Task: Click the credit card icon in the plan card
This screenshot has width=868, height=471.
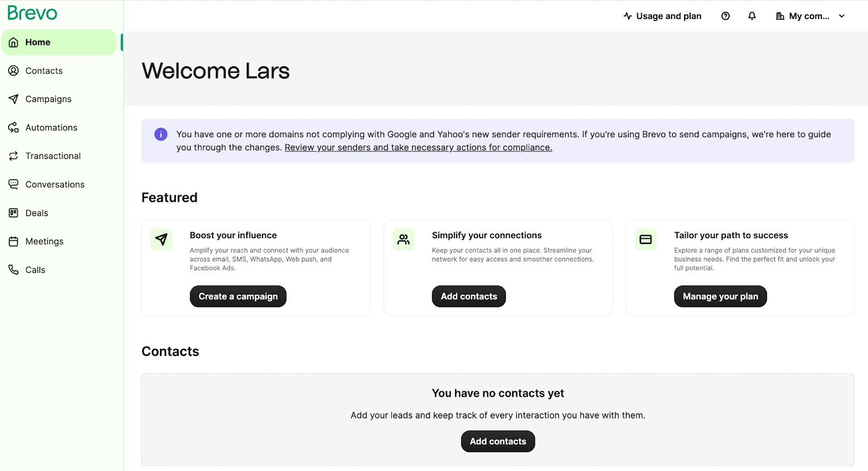Action: [646, 239]
